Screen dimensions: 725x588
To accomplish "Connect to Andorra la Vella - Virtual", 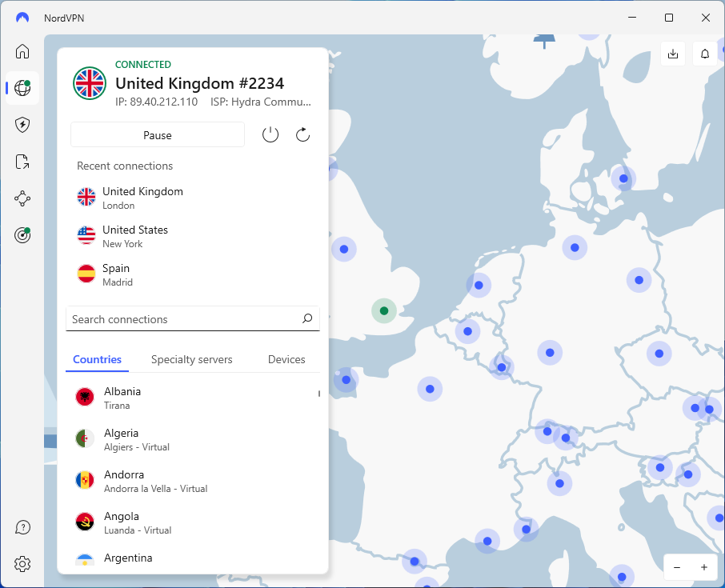I will (192, 481).
